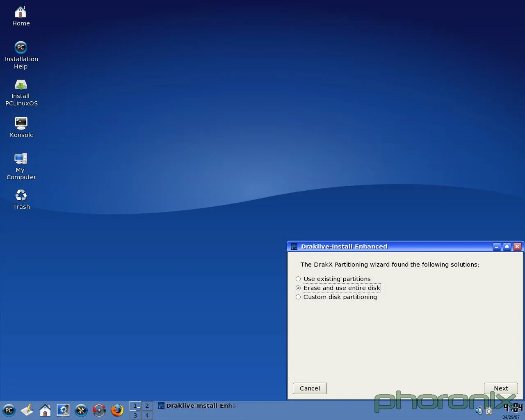Click the Draklive-Install taskbar entry
Viewport: 525px width, 420px height.
198,406
